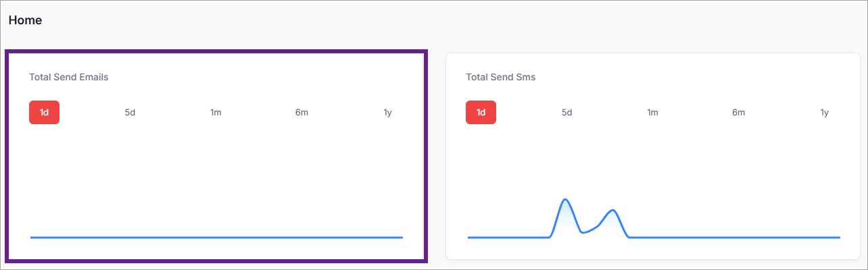Show 1m range in Total Send Sms
This screenshot has height=270, width=868.
point(652,113)
